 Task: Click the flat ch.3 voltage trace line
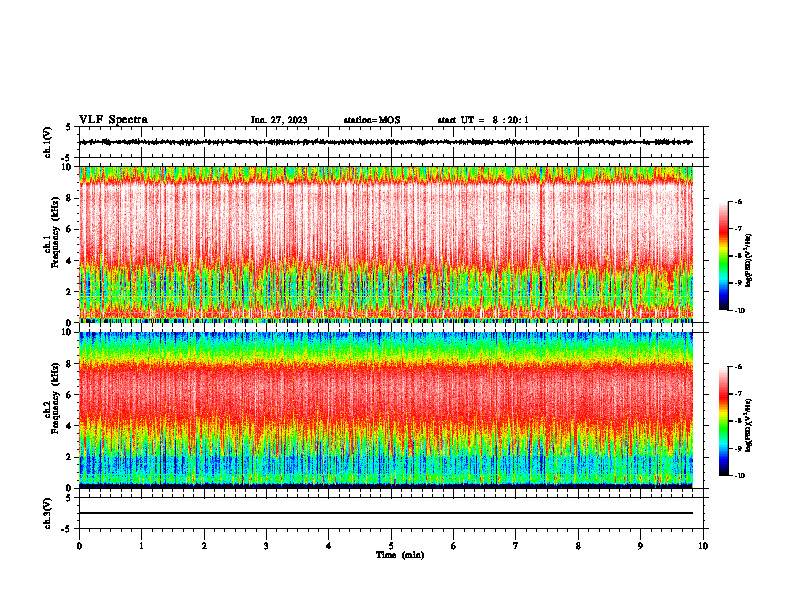(386, 513)
